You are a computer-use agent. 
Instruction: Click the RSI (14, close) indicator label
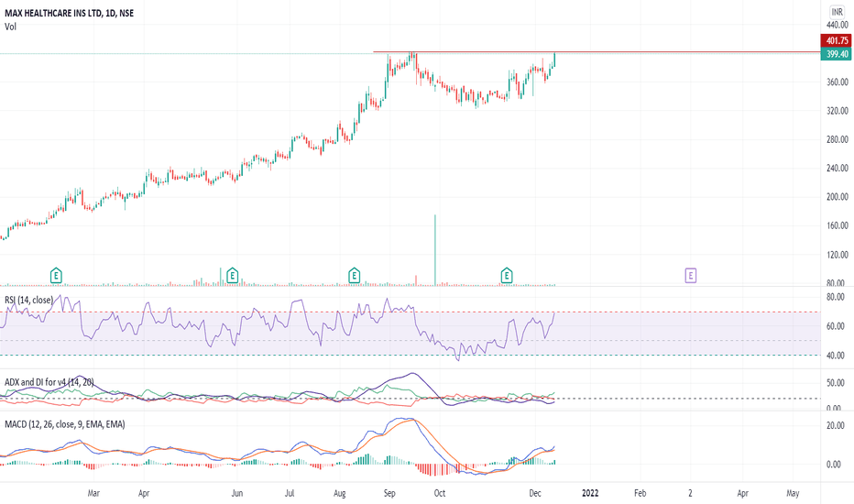pyautogui.click(x=29, y=301)
